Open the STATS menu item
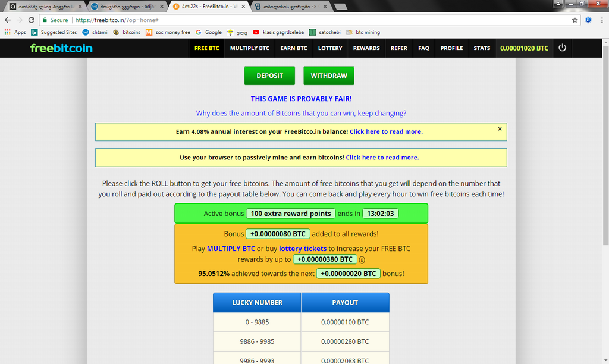 (x=482, y=48)
